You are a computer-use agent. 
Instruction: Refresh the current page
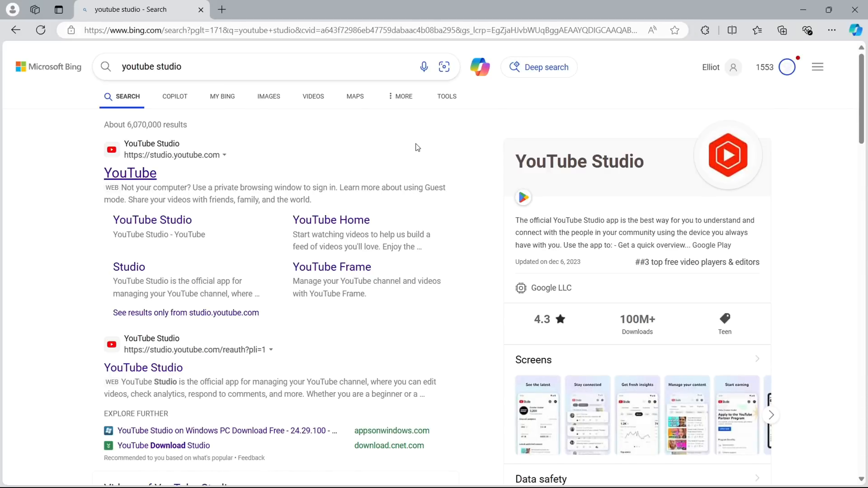point(41,30)
